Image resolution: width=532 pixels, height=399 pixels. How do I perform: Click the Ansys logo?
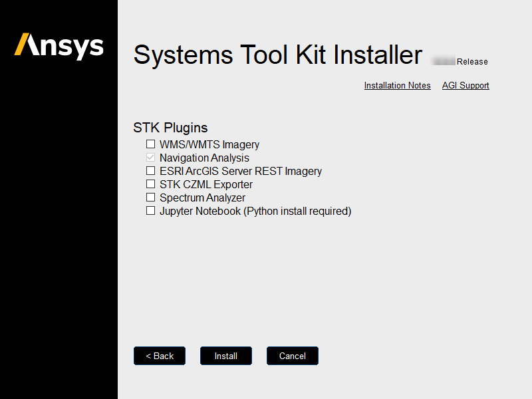(59, 46)
